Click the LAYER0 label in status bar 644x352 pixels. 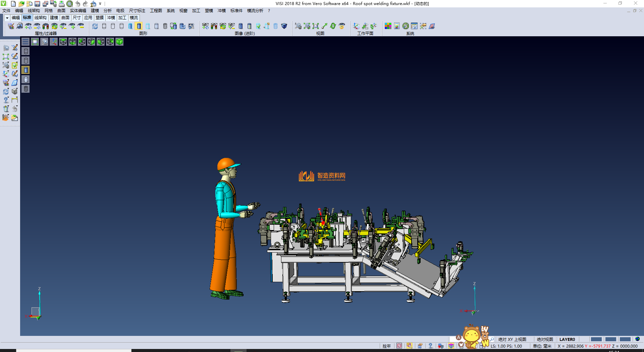567,339
